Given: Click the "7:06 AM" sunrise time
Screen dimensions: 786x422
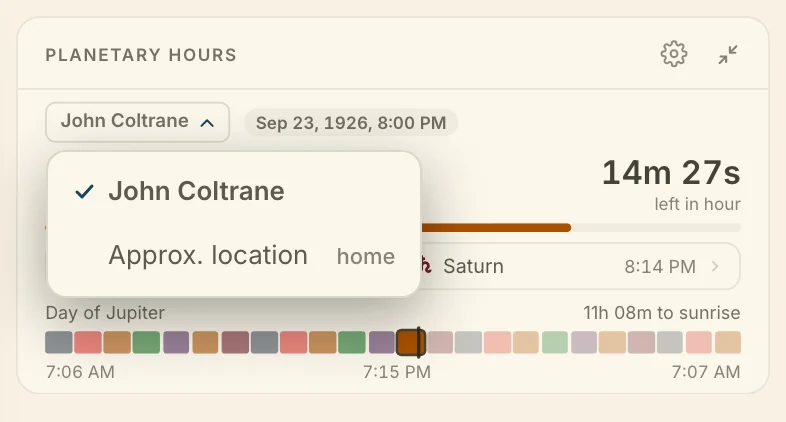Looking at the screenshot, I should (80, 372).
